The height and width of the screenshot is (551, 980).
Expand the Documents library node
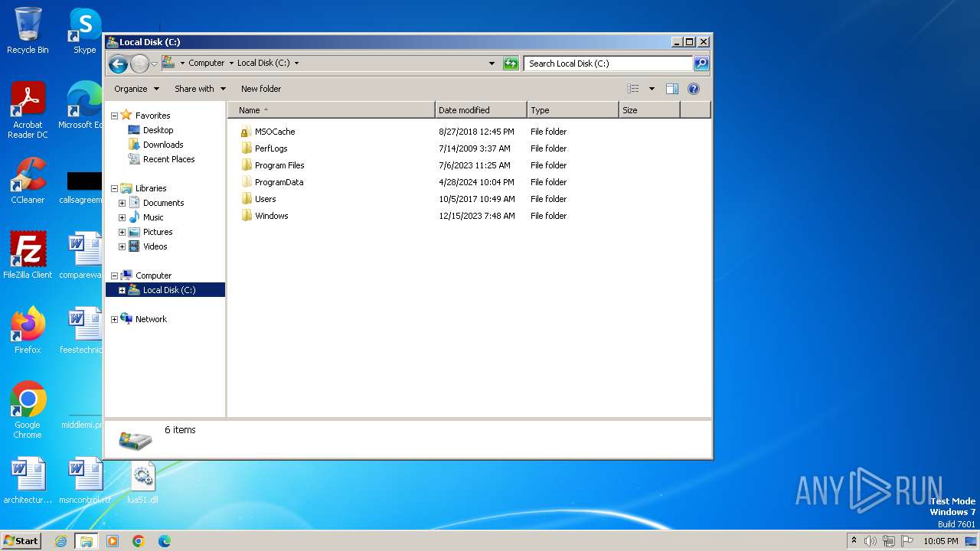(122, 203)
